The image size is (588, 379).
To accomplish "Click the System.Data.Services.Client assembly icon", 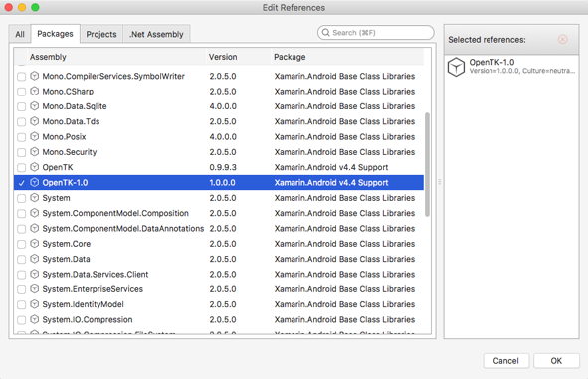I will pyautogui.click(x=35, y=274).
